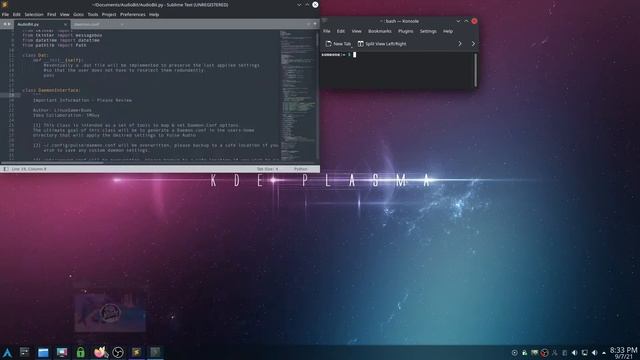Open Sublime Text Preferences menu
Screen dimensions: 640x360
click(133, 14)
